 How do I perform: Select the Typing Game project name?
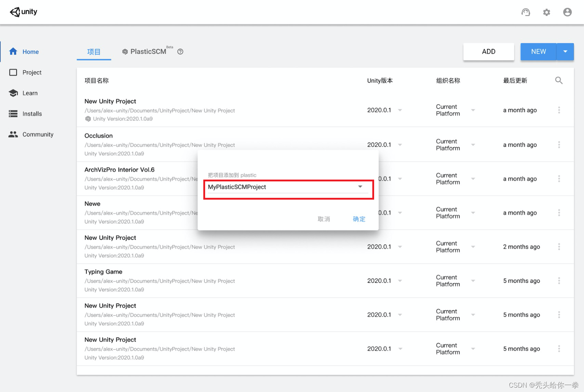[x=103, y=272]
